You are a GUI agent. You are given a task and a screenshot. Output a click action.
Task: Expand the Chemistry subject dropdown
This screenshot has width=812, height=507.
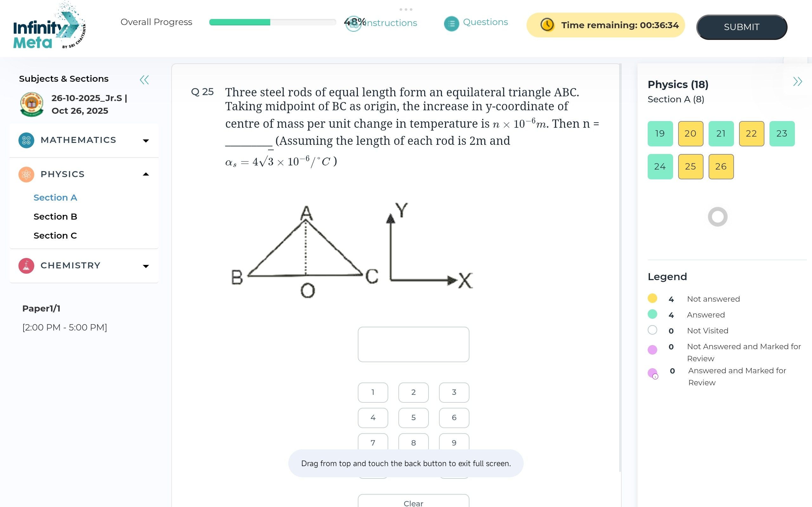[x=146, y=266]
